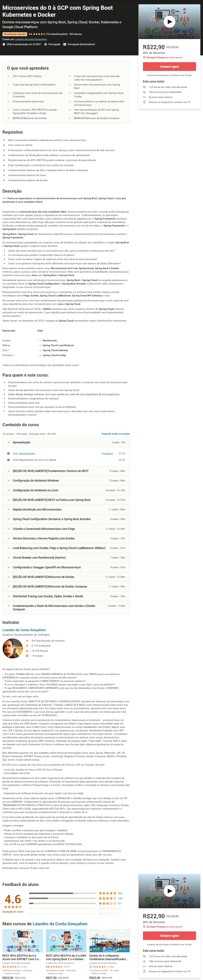
Task: Click the video icon beside 13,5 horas de vídeo in top card
Action: pos(144,87)
